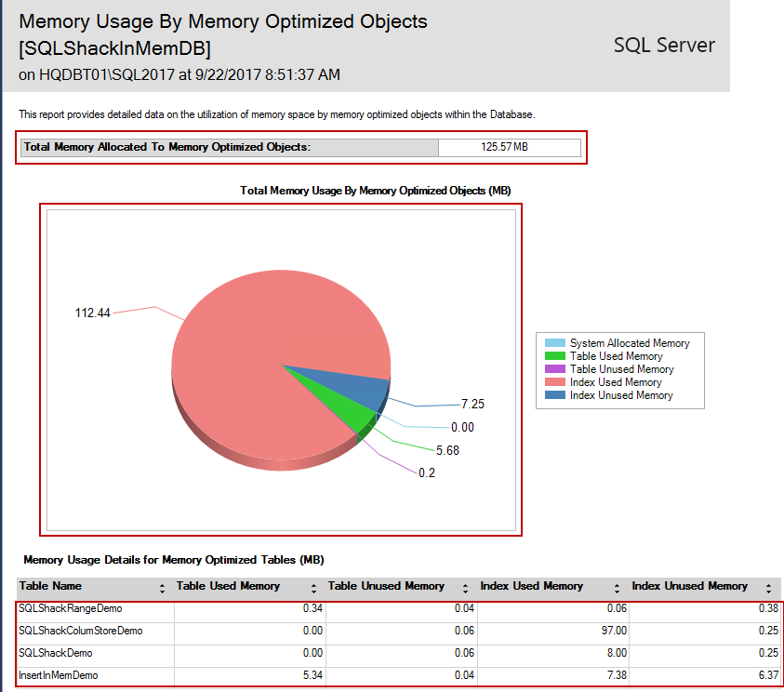Select the SQLShackDemo row name
784x692 pixels.
click(x=57, y=653)
